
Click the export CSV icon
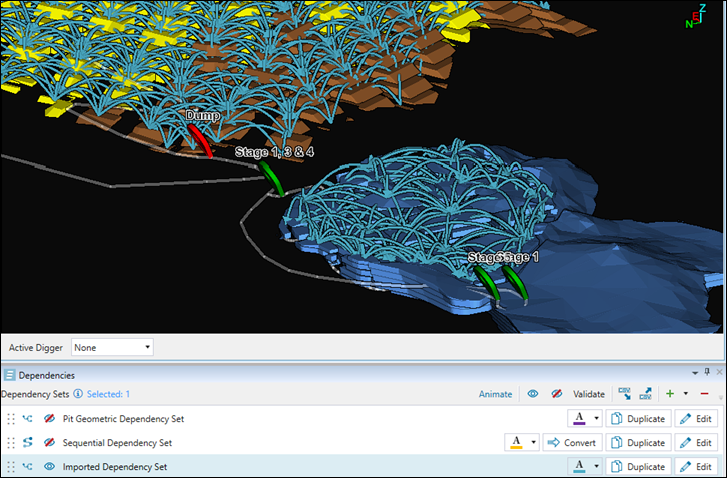[646, 394]
